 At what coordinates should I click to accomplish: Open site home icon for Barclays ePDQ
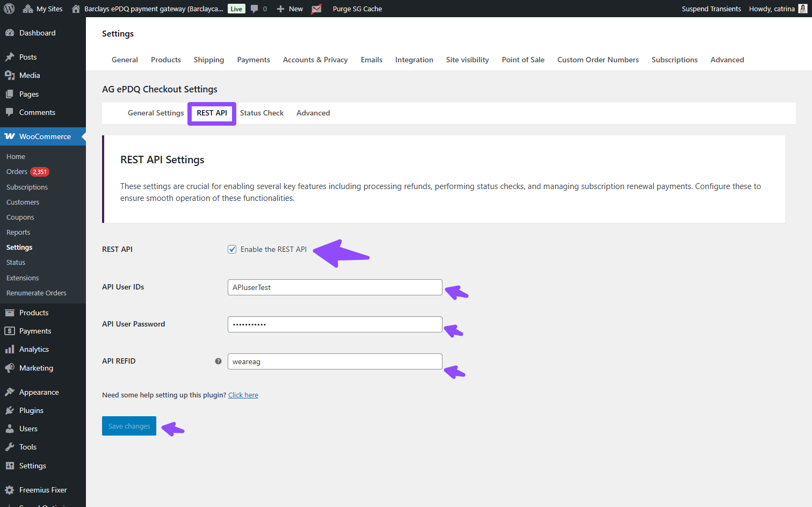click(x=76, y=9)
